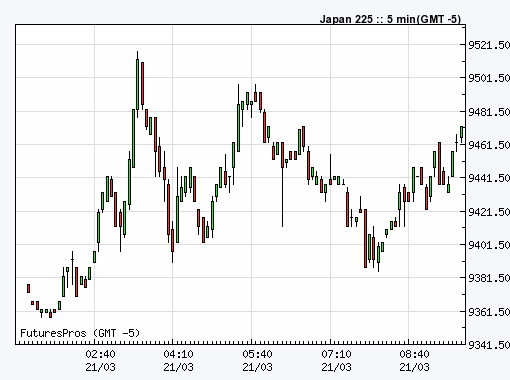Click the 04:10 time axis label
Image resolution: width=510 pixels, height=380 pixels.
click(x=178, y=354)
